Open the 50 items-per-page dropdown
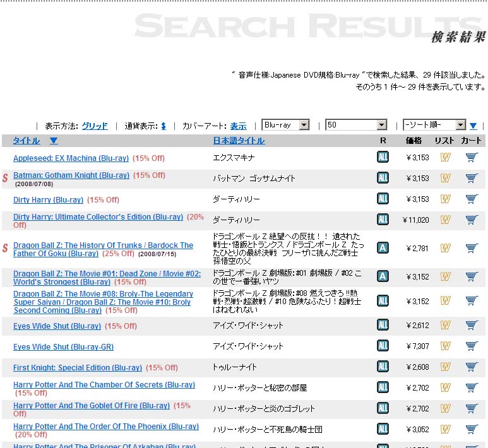Screen dimensions: 488x448 tap(356, 125)
